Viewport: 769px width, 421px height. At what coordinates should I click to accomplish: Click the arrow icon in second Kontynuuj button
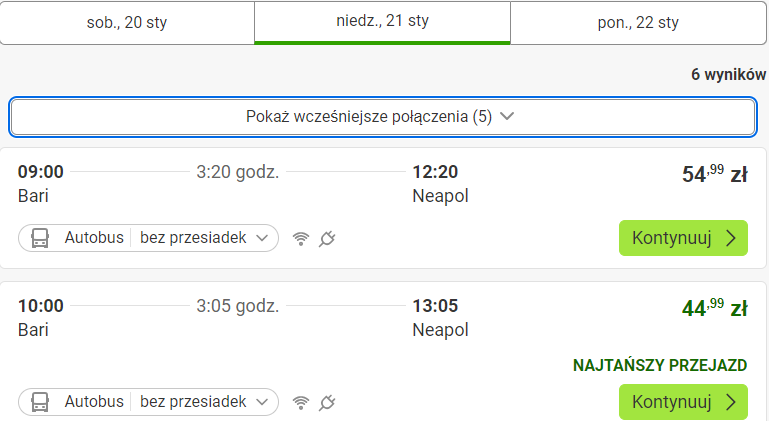point(731,402)
